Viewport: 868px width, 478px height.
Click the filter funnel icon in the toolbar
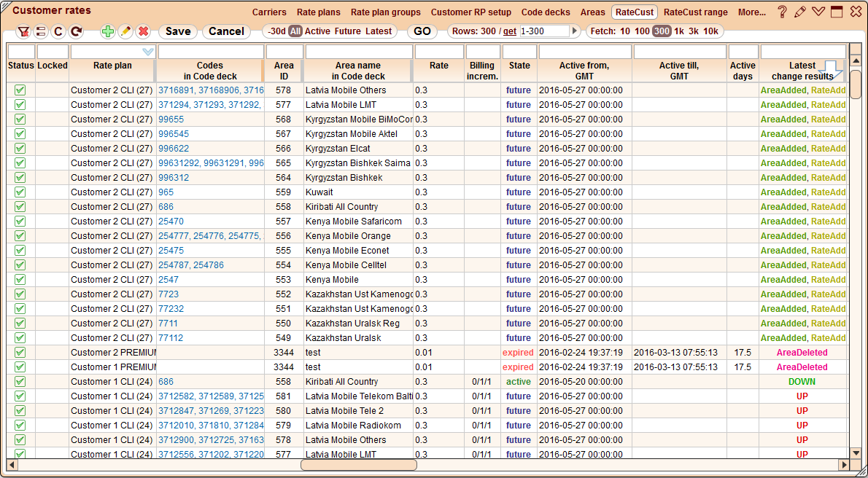(x=23, y=31)
